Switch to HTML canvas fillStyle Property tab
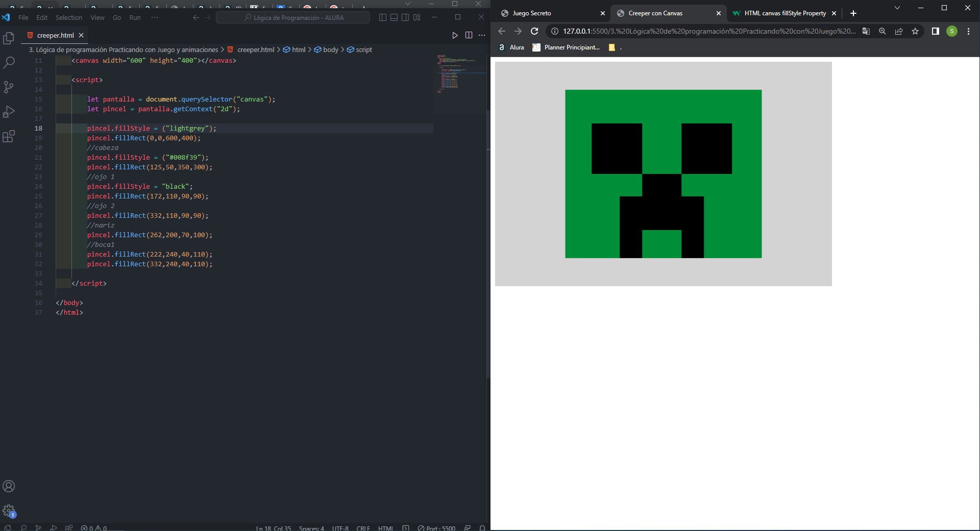The image size is (980, 531). (783, 13)
